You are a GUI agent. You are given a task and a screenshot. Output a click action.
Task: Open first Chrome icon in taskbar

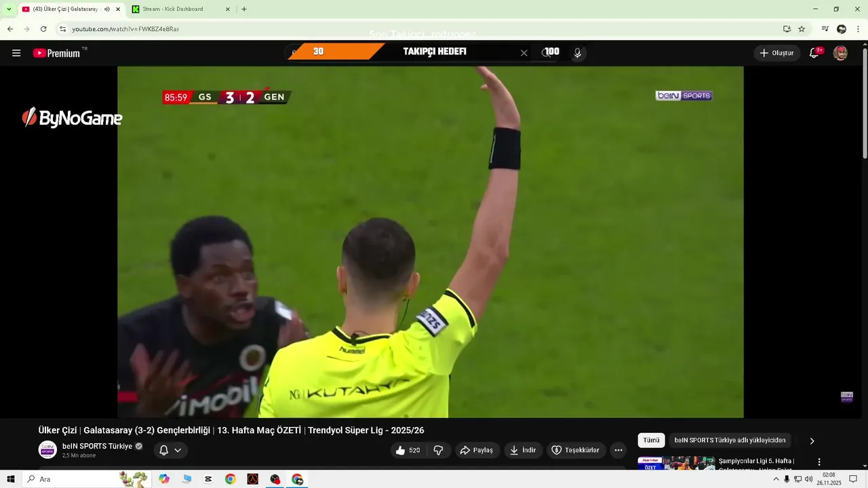coord(231,479)
